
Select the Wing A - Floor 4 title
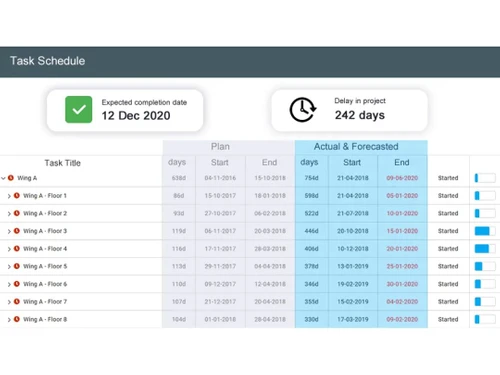click(x=45, y=249)
